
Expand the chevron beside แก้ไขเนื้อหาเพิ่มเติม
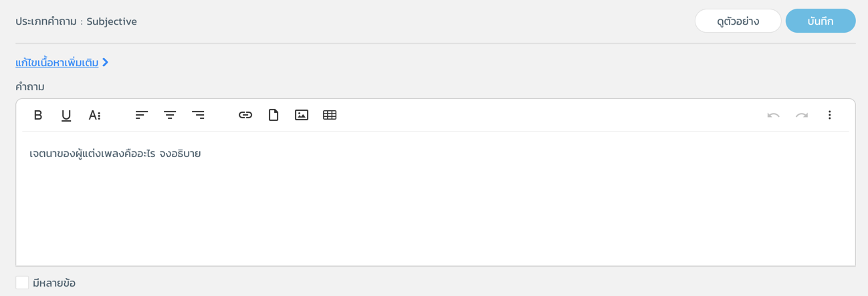[x=106, y=62]
